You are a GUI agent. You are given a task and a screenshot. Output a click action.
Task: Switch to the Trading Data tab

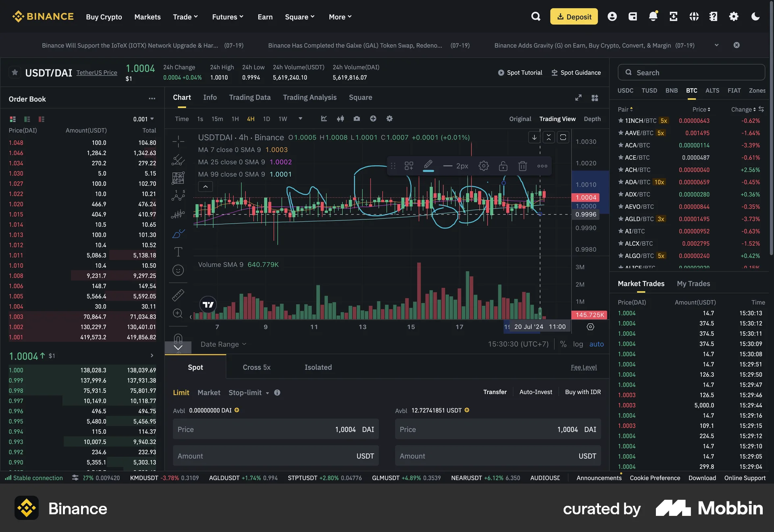[250, 97]
